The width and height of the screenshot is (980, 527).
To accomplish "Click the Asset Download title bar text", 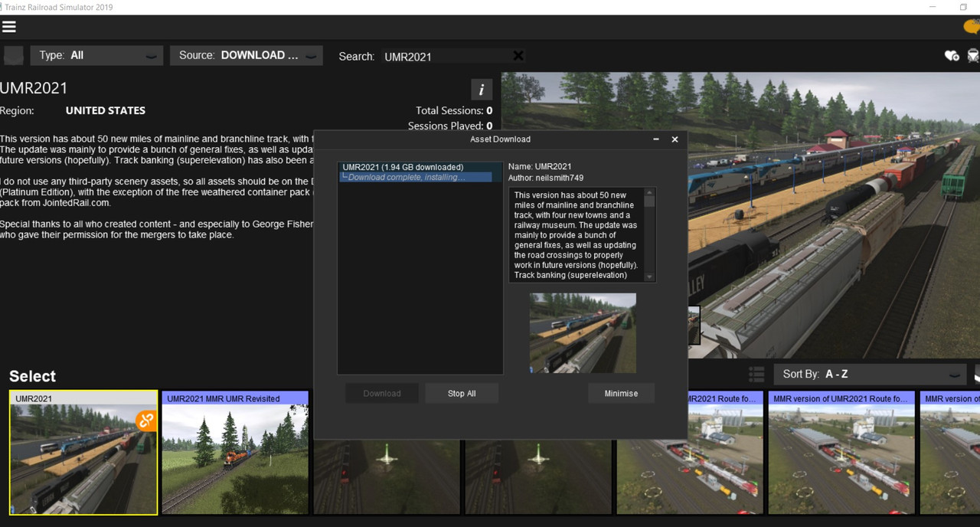I will tap(500, 139).
